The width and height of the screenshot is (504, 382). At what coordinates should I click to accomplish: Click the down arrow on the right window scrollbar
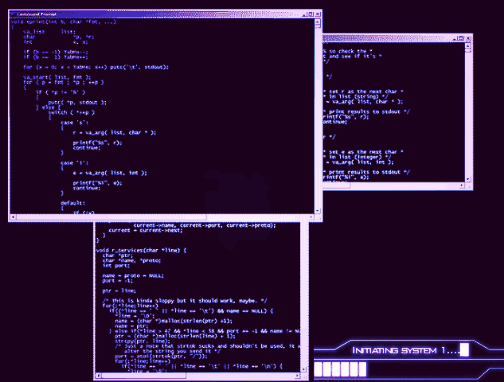pyautogui.click(x=468, y=179)
